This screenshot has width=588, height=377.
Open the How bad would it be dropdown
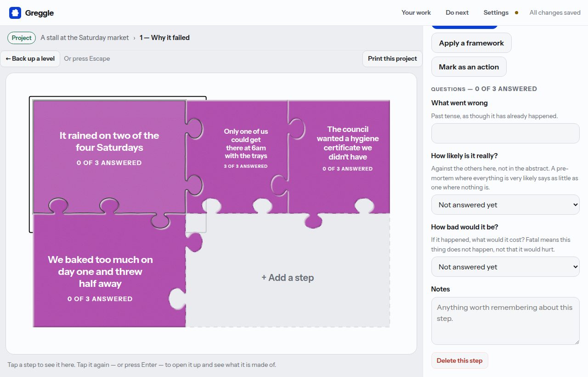505,267
